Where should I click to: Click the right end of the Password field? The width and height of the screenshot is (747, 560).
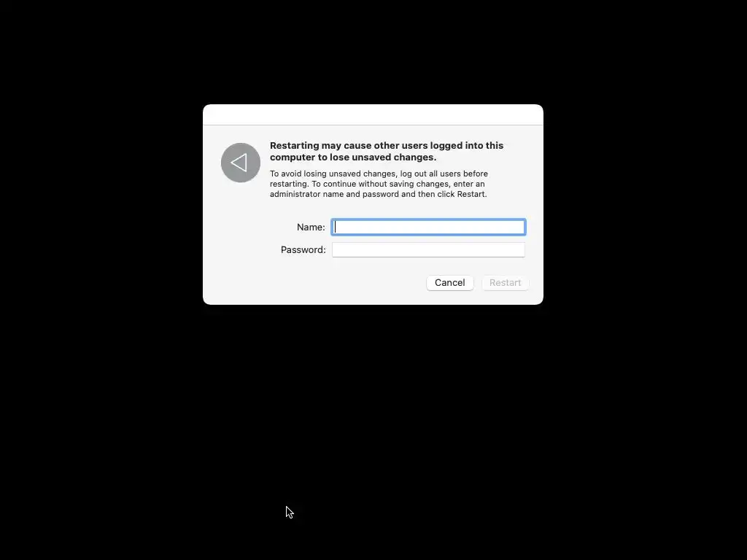point(521,249)
